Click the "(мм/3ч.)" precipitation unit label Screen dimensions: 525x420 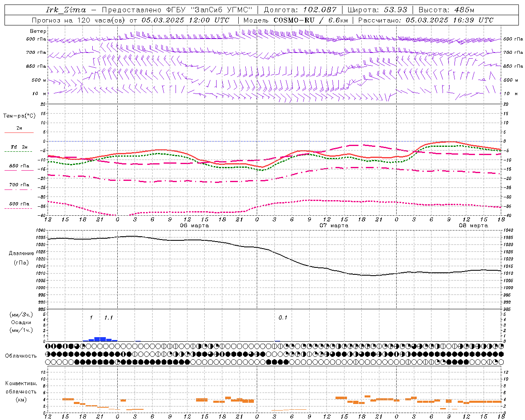(21, 315)
